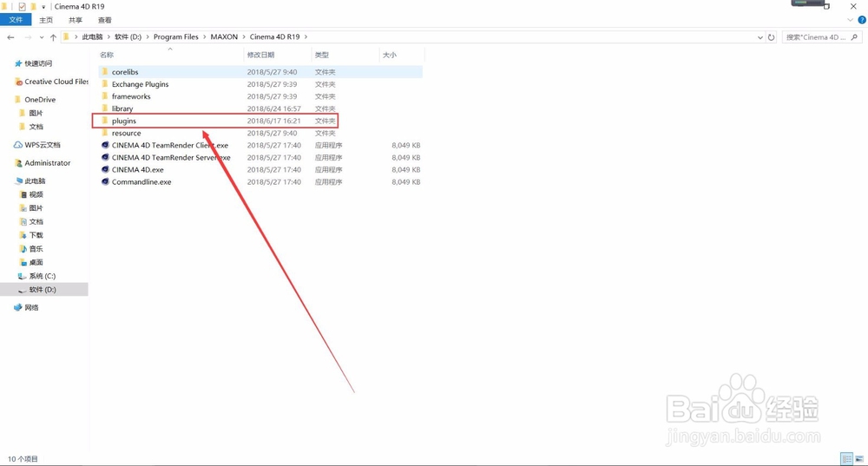Sort by 名称 column header
The height and width of the screenshot is (466, 868).
107,55
